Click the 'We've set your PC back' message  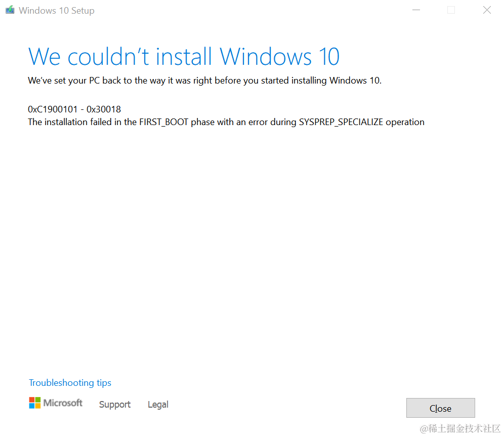[x=204, y=81]
